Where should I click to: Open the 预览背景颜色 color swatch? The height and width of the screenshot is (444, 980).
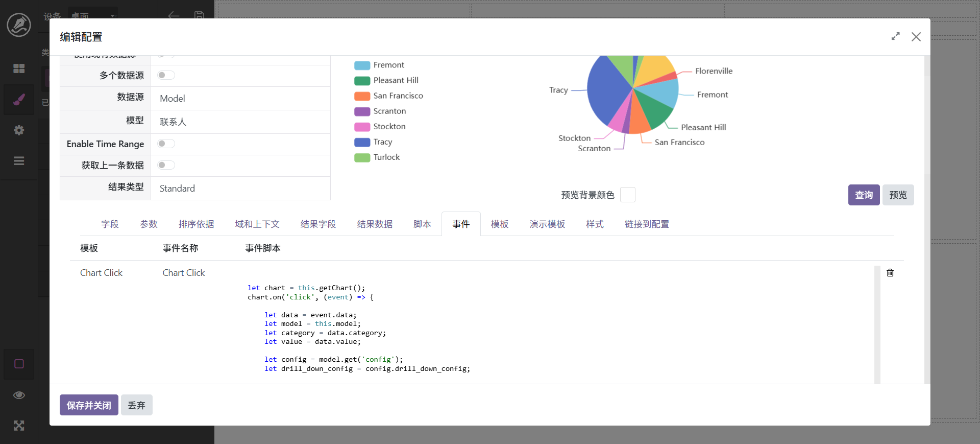click(x=627, y=195)
